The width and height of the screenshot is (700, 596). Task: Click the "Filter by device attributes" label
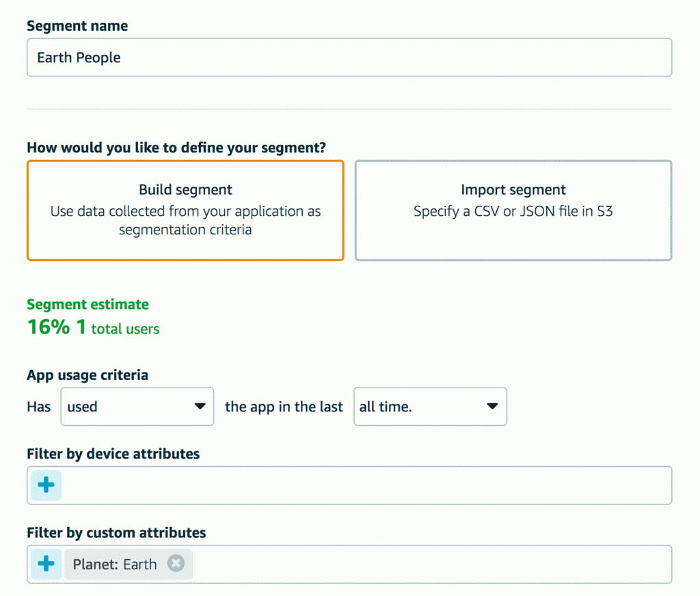click(113, 454)
